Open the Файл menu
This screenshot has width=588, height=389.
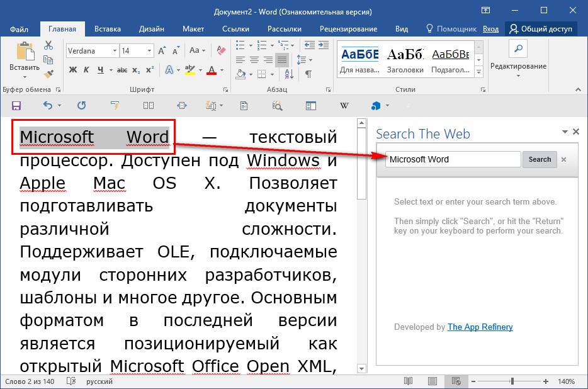(x=19, y=29)
